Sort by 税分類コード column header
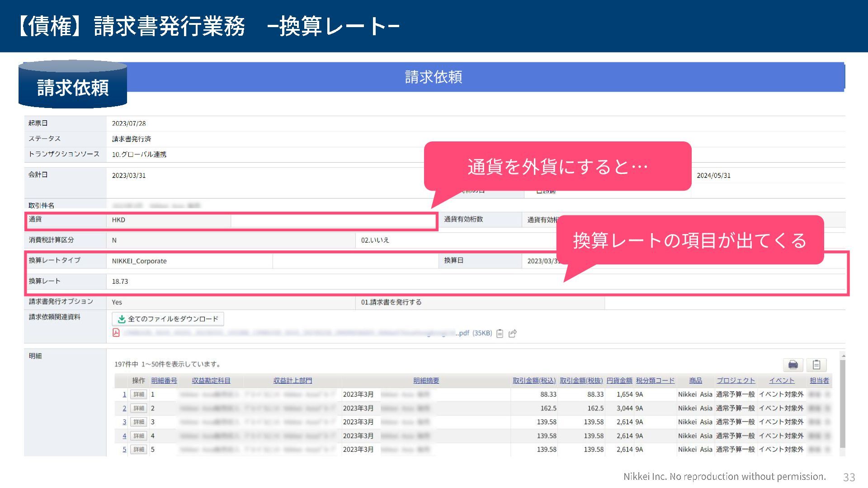The height and width of the screenshot is (488, 868). pos(655,380)
